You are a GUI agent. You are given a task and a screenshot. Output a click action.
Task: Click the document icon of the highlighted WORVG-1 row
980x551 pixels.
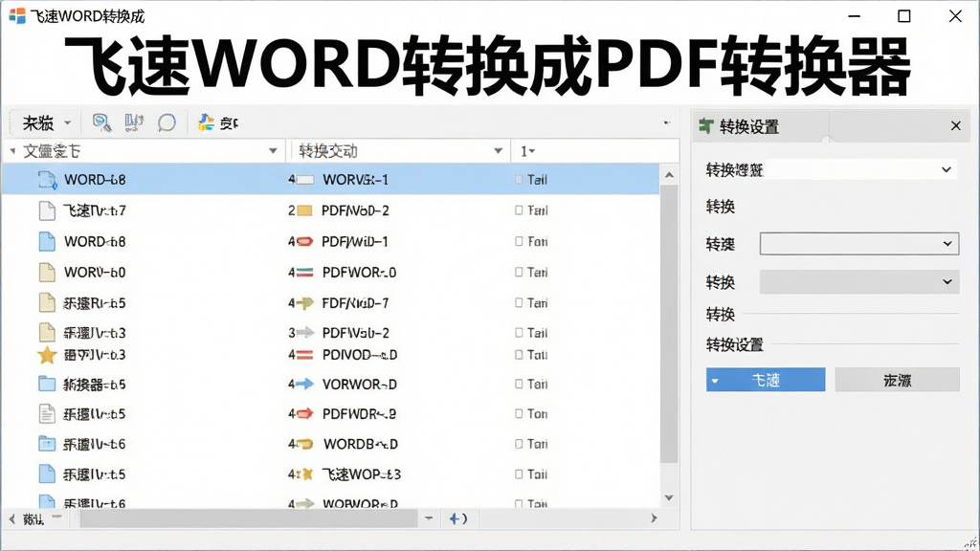(x=48, y=180)
